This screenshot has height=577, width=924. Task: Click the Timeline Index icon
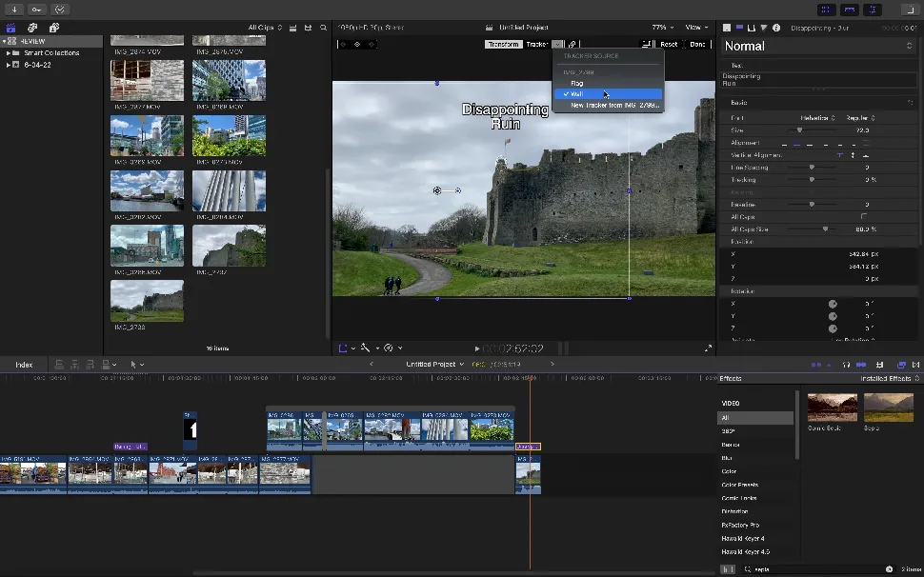pyautogui.click(x=24, y=364)
